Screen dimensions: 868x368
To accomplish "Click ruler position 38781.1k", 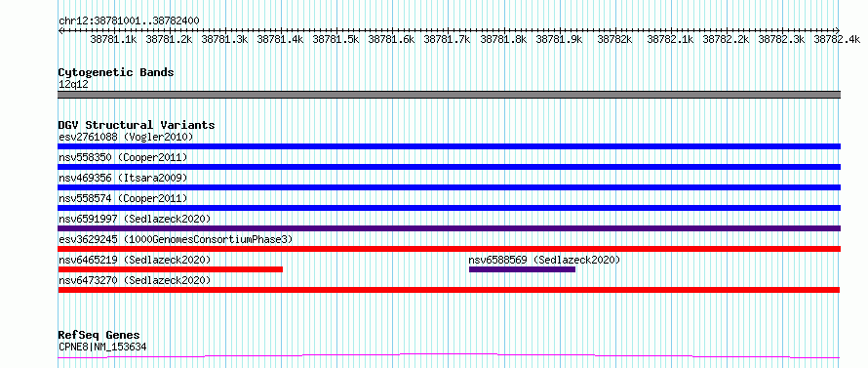I will click(x=113, y=39).
